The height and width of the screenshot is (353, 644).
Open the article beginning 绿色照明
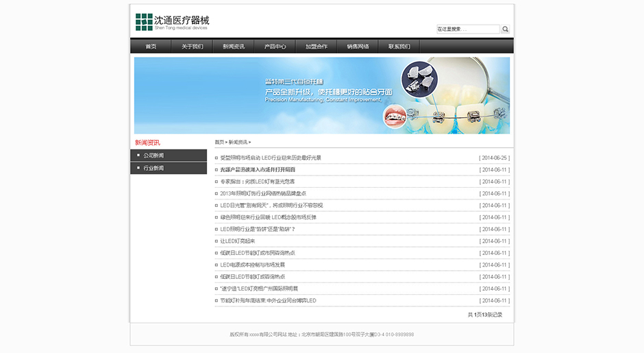point(268,217)
